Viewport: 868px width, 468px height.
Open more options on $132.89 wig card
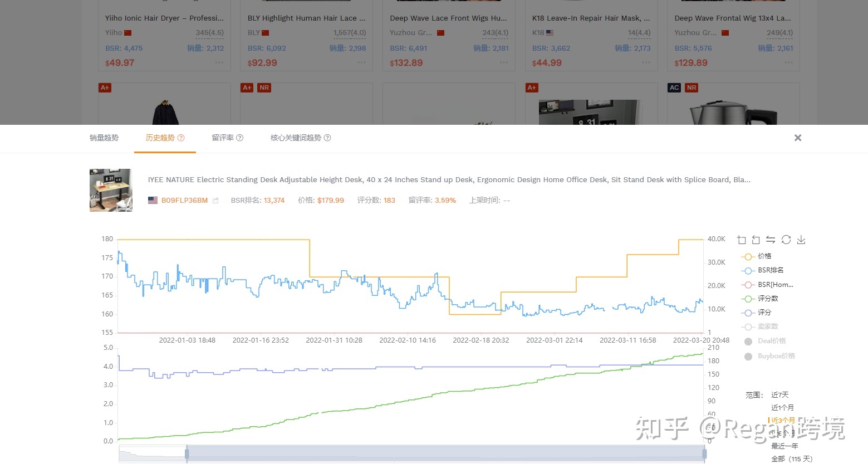point(504,62)
